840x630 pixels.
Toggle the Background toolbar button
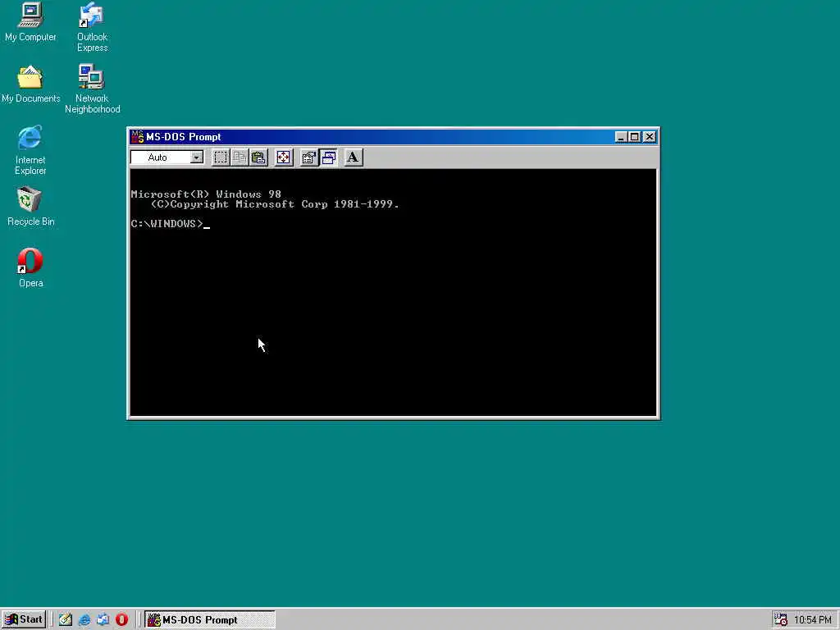[328, 157]
